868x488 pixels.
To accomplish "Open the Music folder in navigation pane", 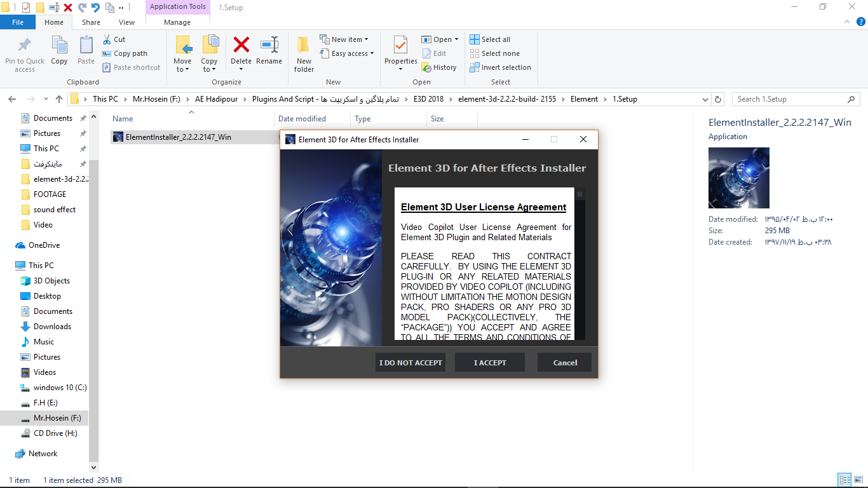I will (43, 342).
